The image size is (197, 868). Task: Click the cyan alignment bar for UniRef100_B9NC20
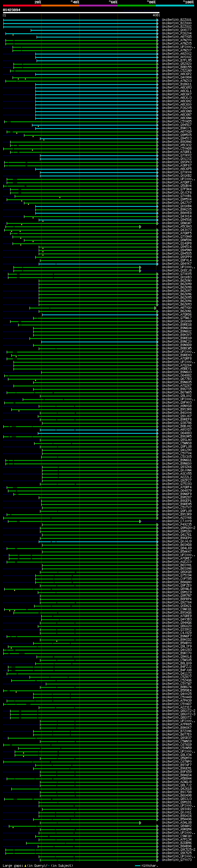[x=99, y=342]
